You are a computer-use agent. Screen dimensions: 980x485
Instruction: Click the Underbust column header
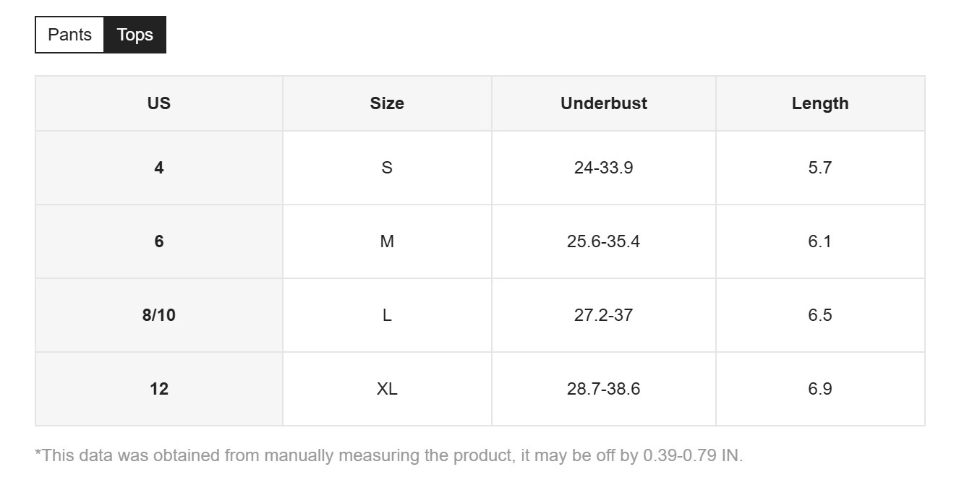tap(604, 103)
